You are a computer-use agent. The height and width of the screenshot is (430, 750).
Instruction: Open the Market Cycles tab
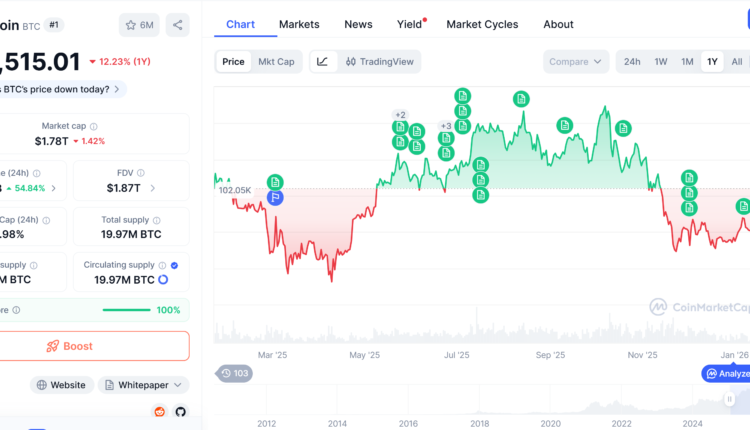click(x=484, y=24)
